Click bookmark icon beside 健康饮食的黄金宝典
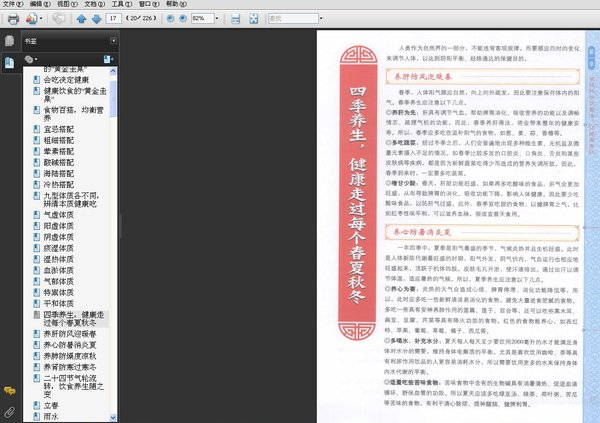Screen dimensions: 600x423 pyautogui.click(x=36, y=91)
